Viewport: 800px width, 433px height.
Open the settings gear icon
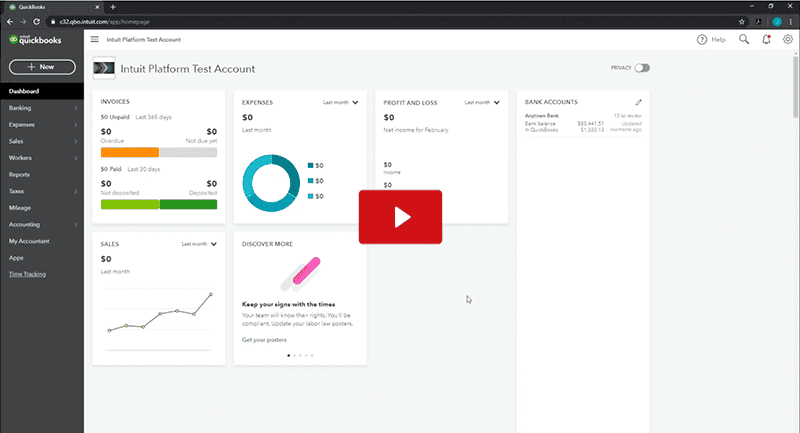[x=788, y=39]
